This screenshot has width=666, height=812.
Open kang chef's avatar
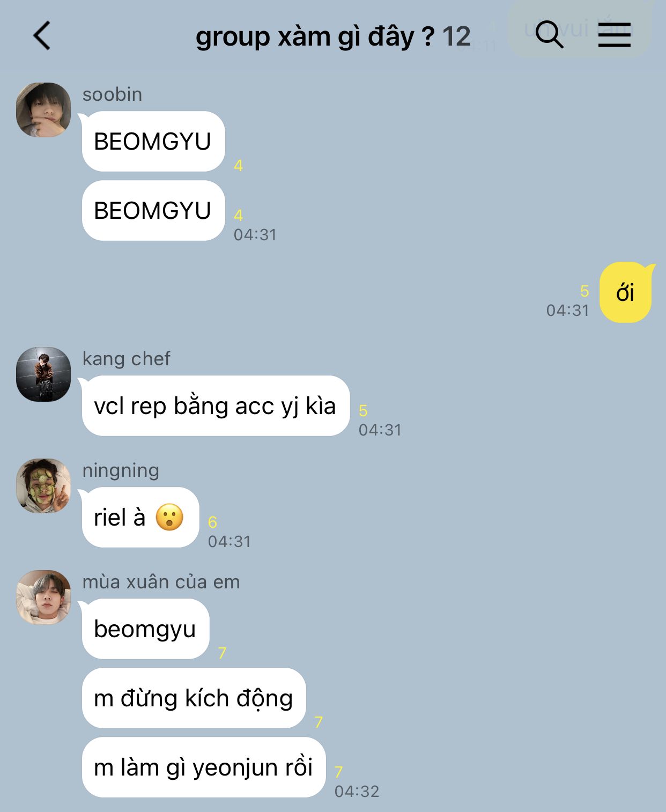[x=43, y=374]
